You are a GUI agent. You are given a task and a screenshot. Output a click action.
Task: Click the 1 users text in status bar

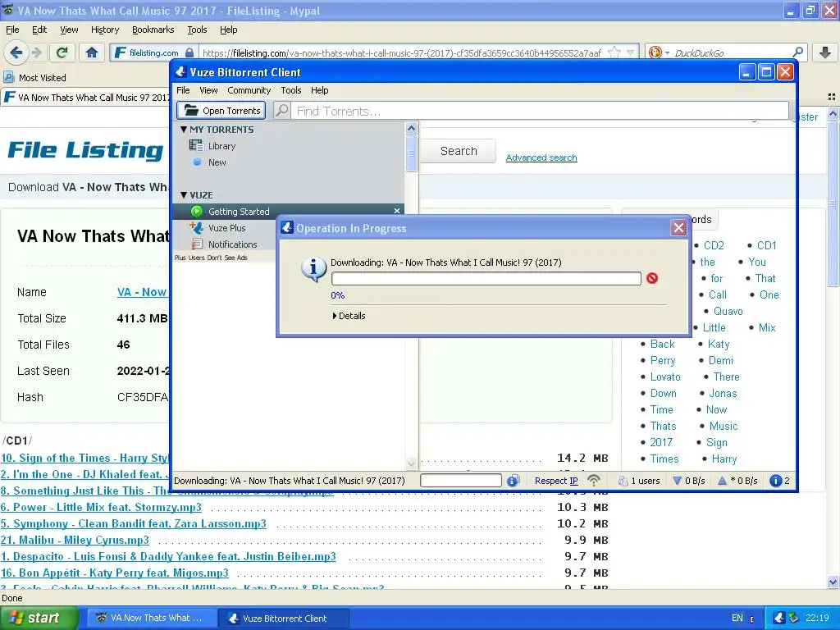tap(645, 481)
